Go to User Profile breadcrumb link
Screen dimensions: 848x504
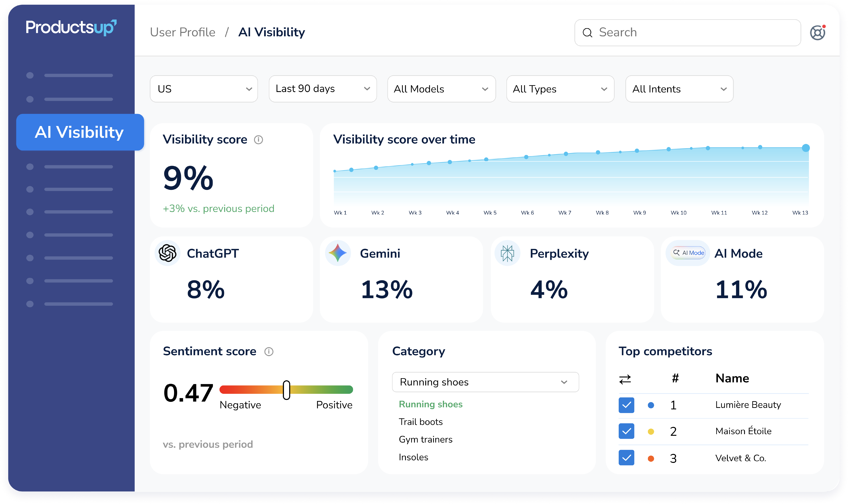[183, 32]
